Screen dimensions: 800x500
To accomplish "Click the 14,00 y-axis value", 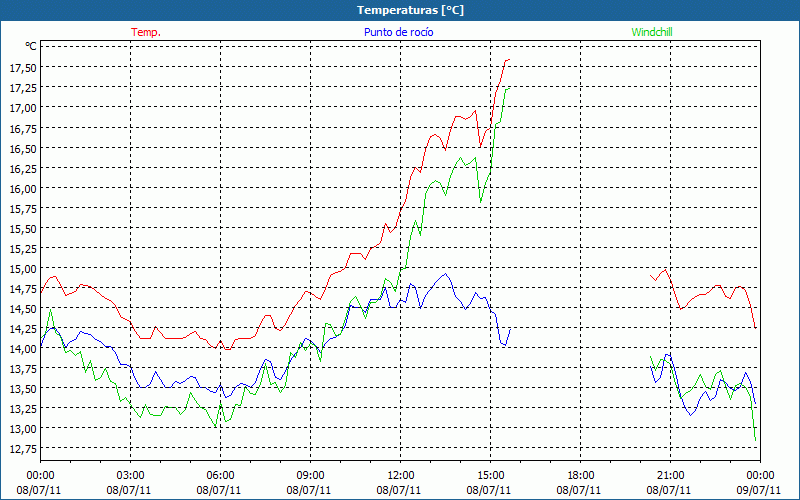I will click(23, 349).
